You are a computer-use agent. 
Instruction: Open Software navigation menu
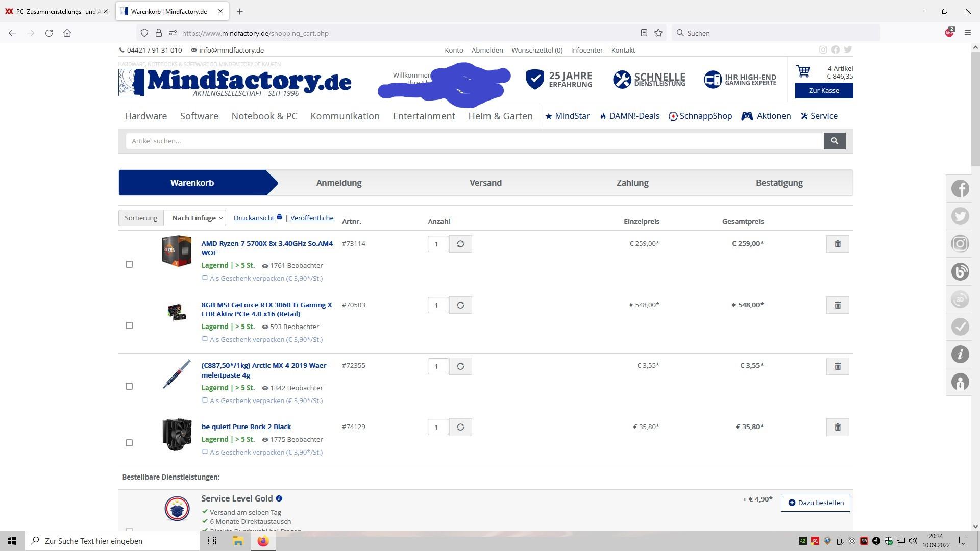199,116
